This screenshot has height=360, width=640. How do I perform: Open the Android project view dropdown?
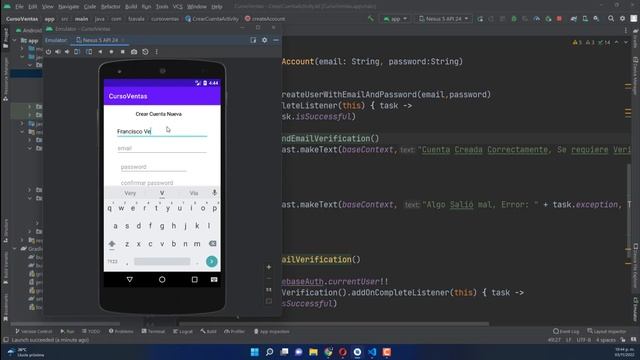click(x=29, y=30)
